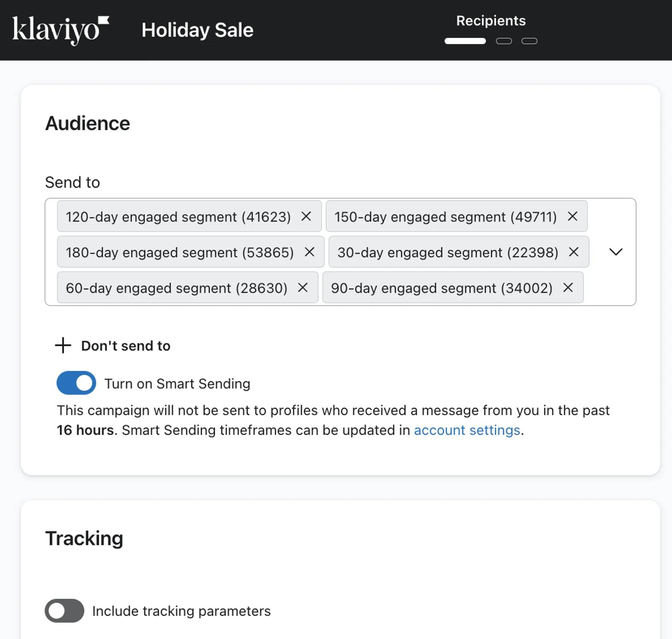Remove the 30-day engaged segment chip
This screenshot has height=639, width=672.
[x=574, y=252]
